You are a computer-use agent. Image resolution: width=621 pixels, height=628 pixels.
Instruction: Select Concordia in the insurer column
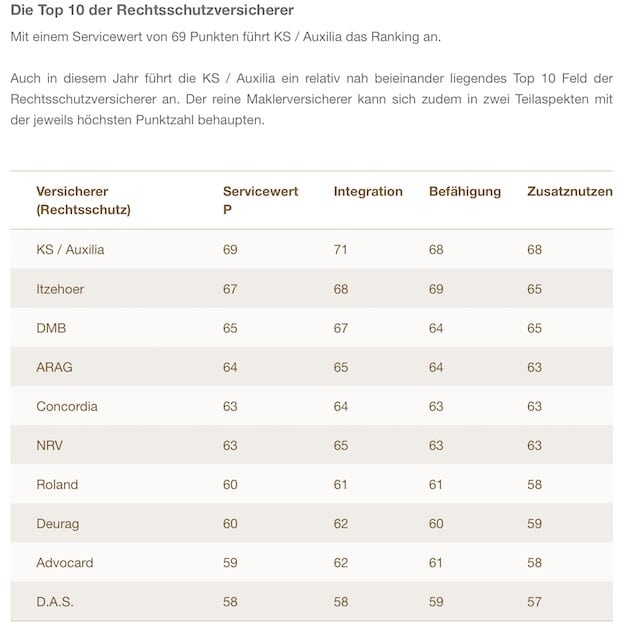point(67,406)
